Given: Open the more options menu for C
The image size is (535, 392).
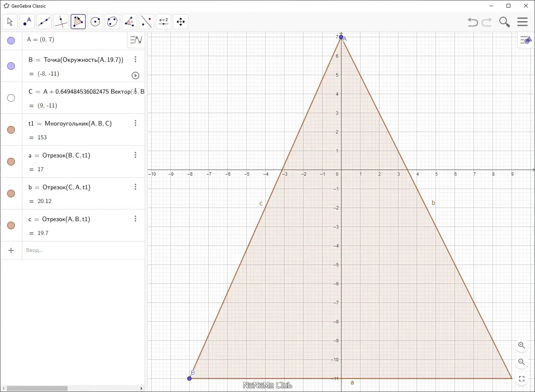Looking at the screenshot, I should pos(135,91).
